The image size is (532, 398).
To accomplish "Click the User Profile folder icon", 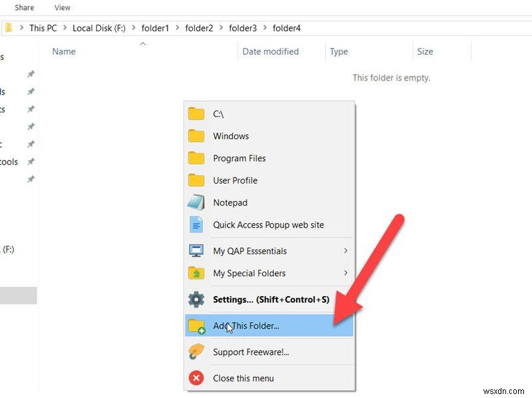I will (x=196, y=180).
